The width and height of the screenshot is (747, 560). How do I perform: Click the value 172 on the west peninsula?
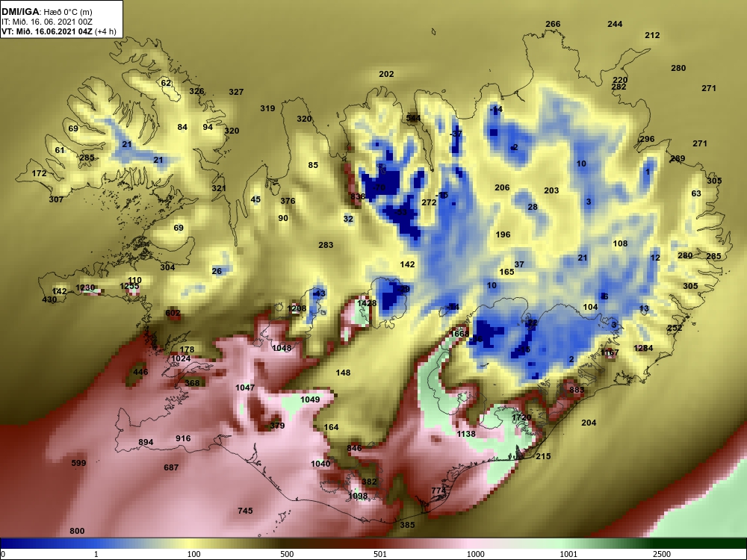pyautogui.click(x=39, y=173)
